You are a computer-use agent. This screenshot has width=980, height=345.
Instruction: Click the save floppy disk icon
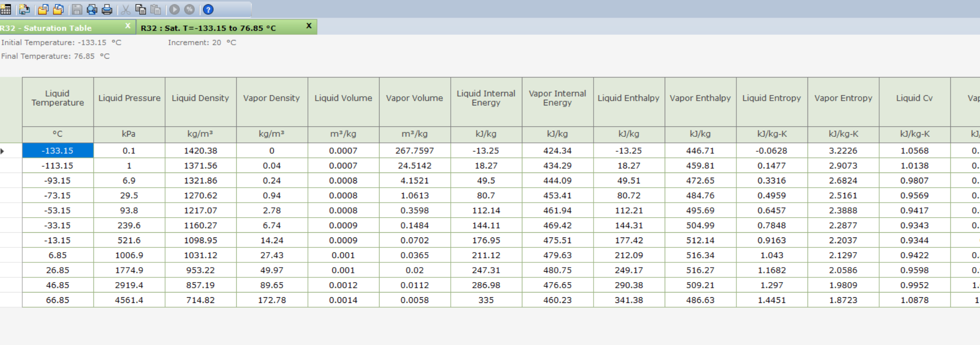click(77, 9)
